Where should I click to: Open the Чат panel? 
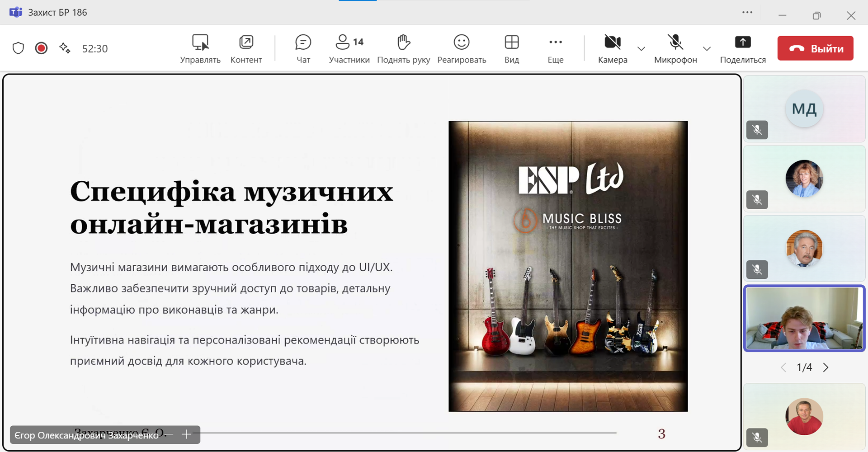point(303,48)
